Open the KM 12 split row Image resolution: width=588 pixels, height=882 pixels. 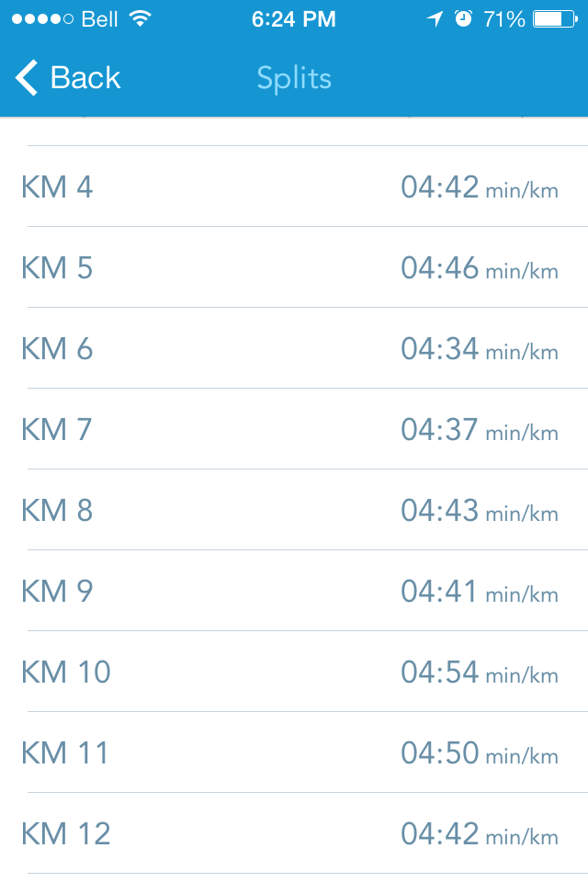point(294,834)
